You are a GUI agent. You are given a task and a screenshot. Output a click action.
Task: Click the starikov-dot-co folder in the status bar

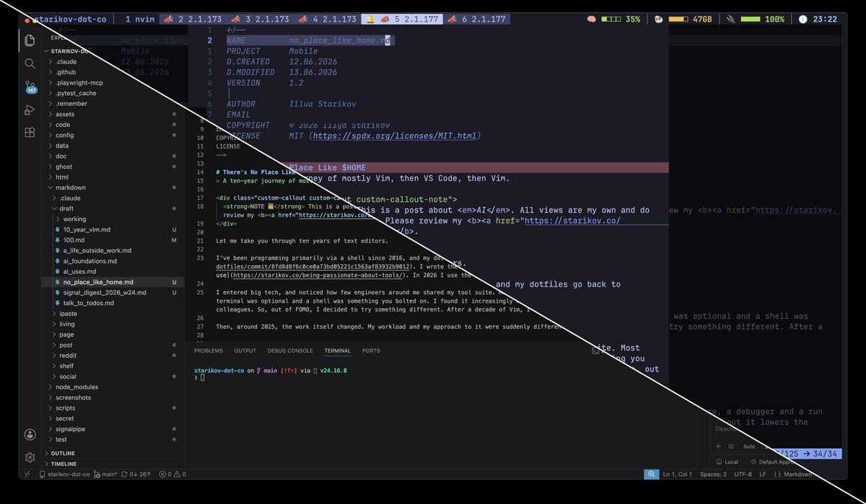point(65,474)
